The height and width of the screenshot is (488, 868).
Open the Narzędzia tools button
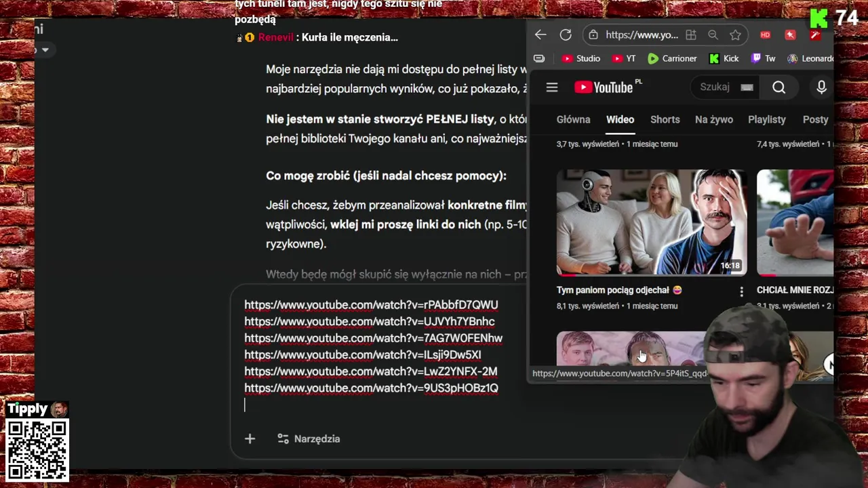309,439
